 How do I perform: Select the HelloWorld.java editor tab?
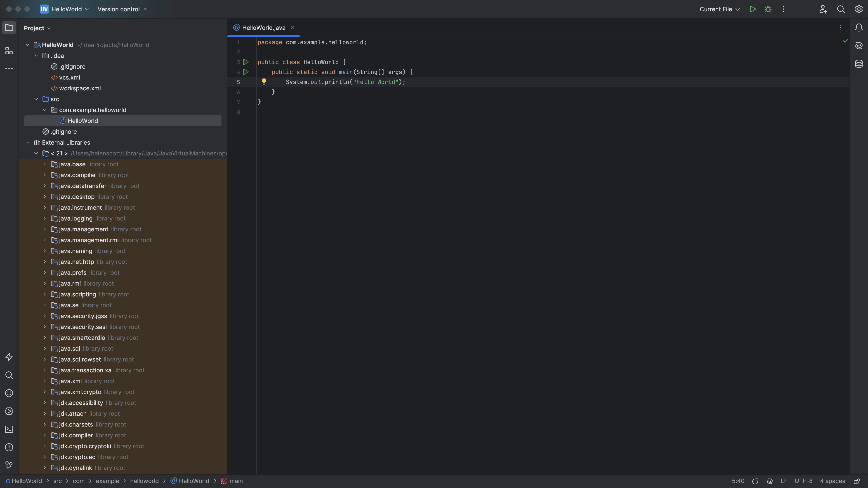263,28
